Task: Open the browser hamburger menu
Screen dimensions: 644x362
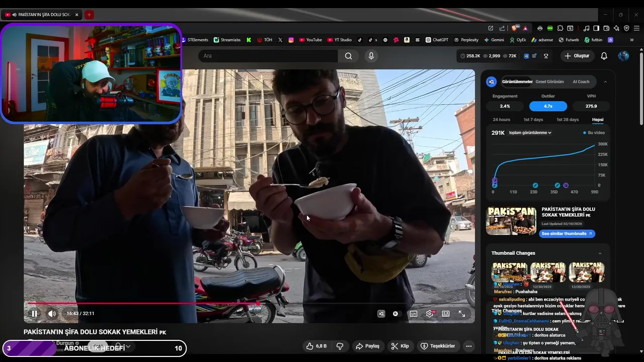Action: pyautogui.click(x=636, y=28)
